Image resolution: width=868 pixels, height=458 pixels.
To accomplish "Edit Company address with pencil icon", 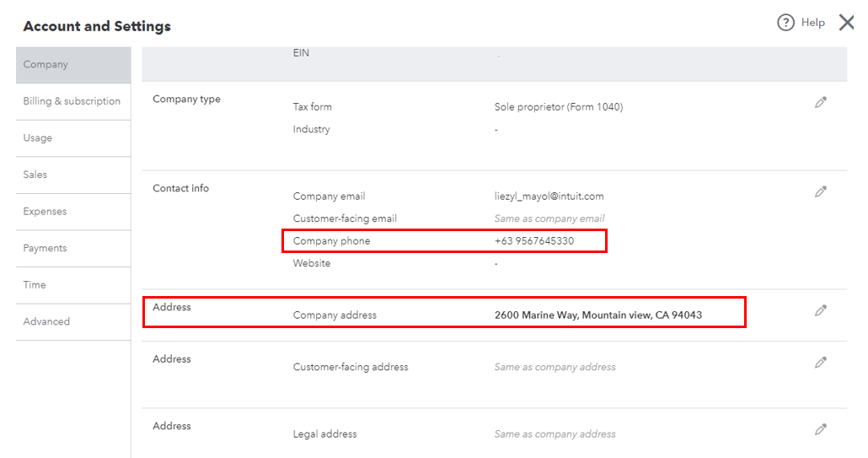I will point(821,310).
